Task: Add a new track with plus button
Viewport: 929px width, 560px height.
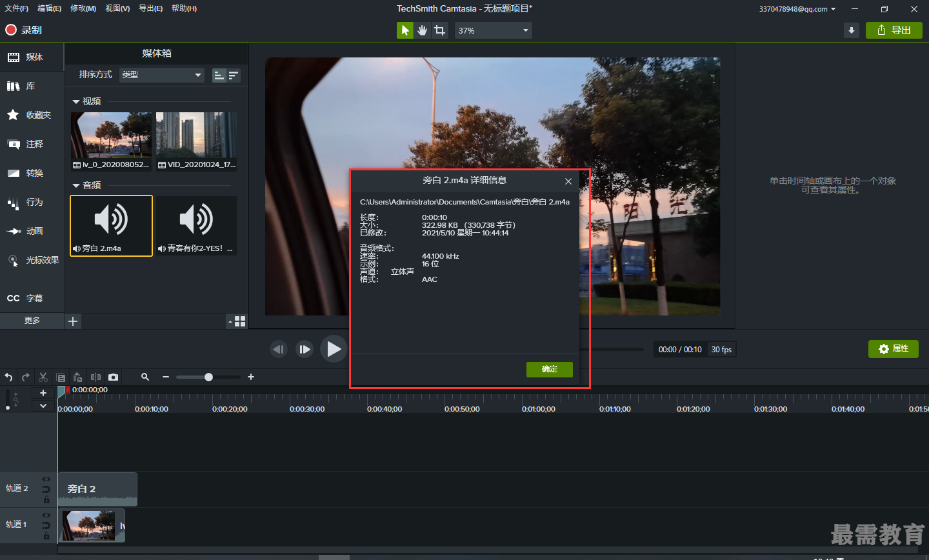Action: [x=43, y=393]
